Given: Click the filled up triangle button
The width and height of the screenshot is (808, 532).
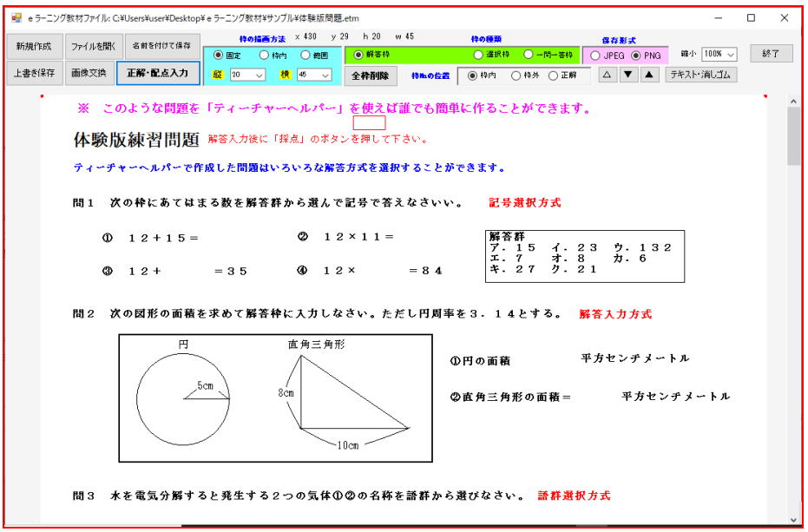Looking at the screenshot, I should pyautogui.click(x=648, y=76).
